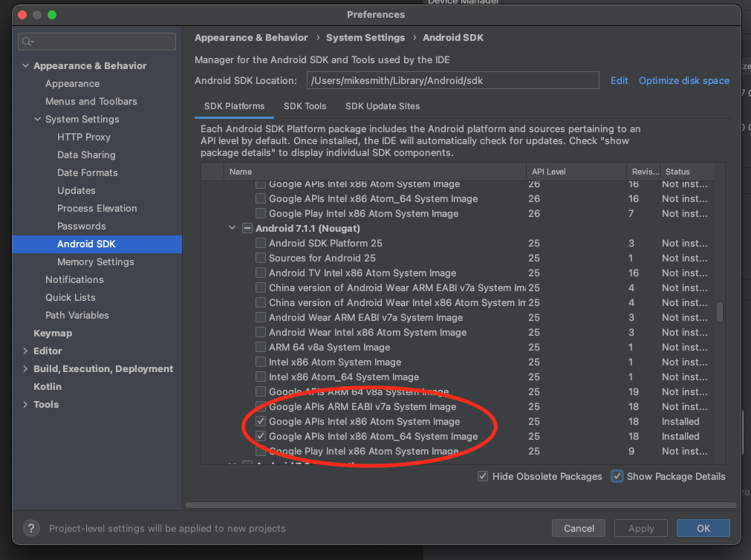Viewport: 751px width, 560px height.
Task: Select Appearance in settings tree
Action: click(72, 84)
